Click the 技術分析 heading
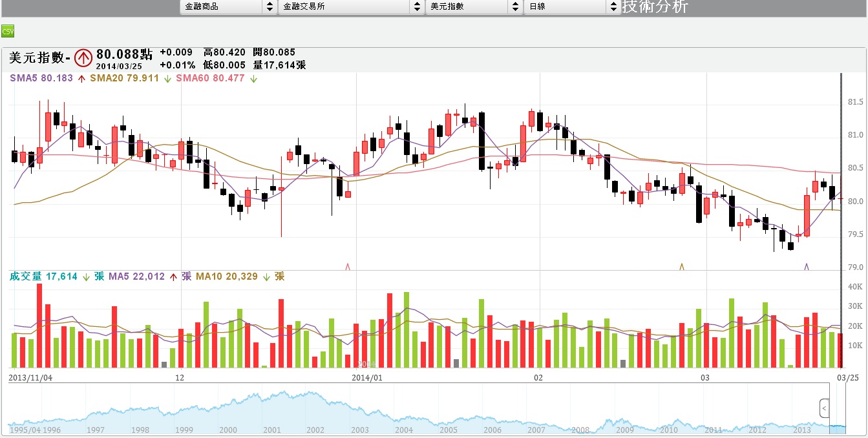The image size is (868, 438). pyautogui.click(x=655, y=6)
